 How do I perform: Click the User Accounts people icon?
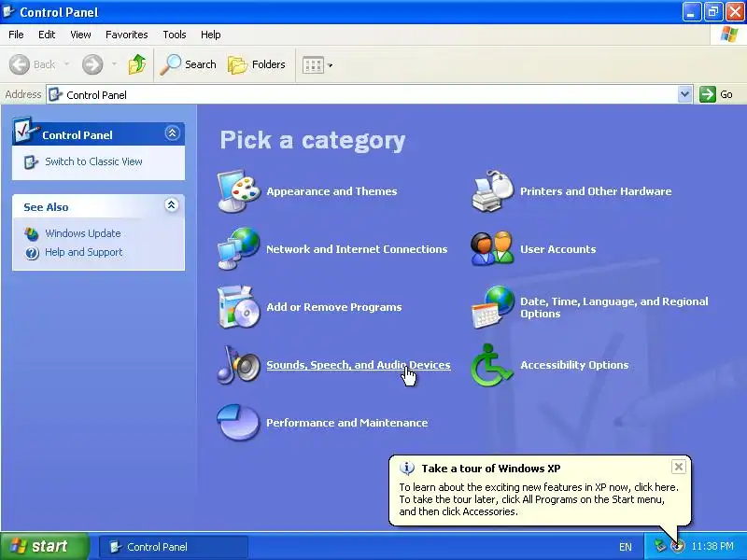(x=493, y=248)
